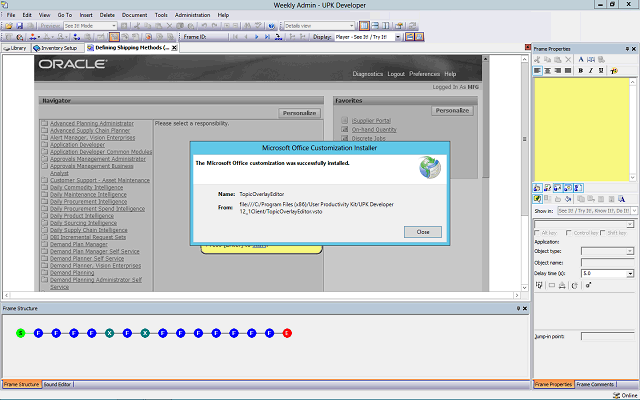The image size is (640, 400).
Task: Jump to the first frame arrow
Action: pos(236,37)
